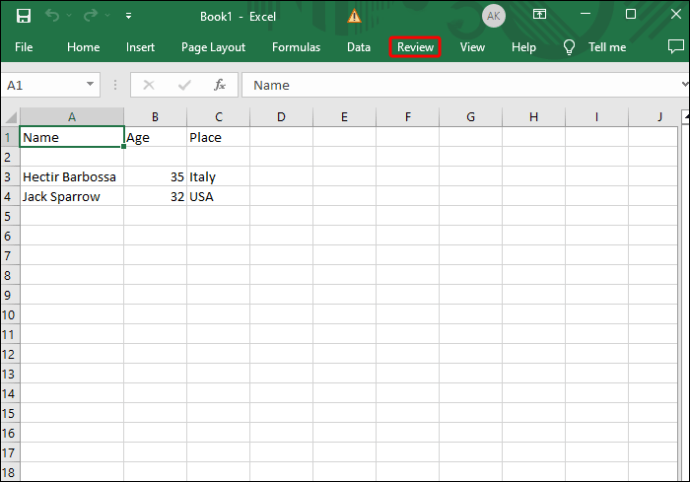The image size is (690, 482).
Task: Select column G header
Action: [x=470, y=117]
